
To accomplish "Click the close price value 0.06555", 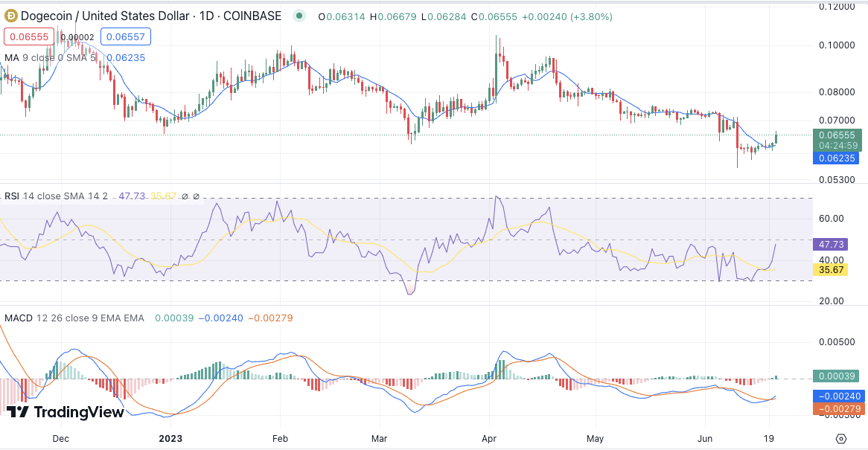I will click(498, 16).
